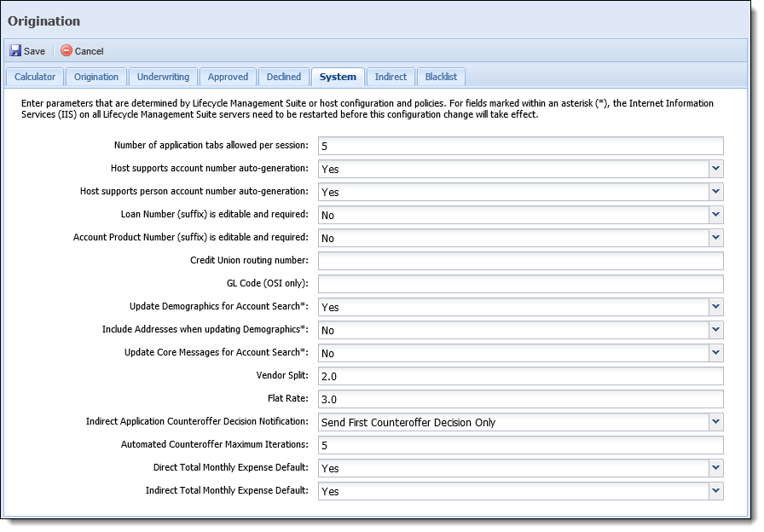Click Automated Counteroffer Maximum Iterations field

click(520, 445)
